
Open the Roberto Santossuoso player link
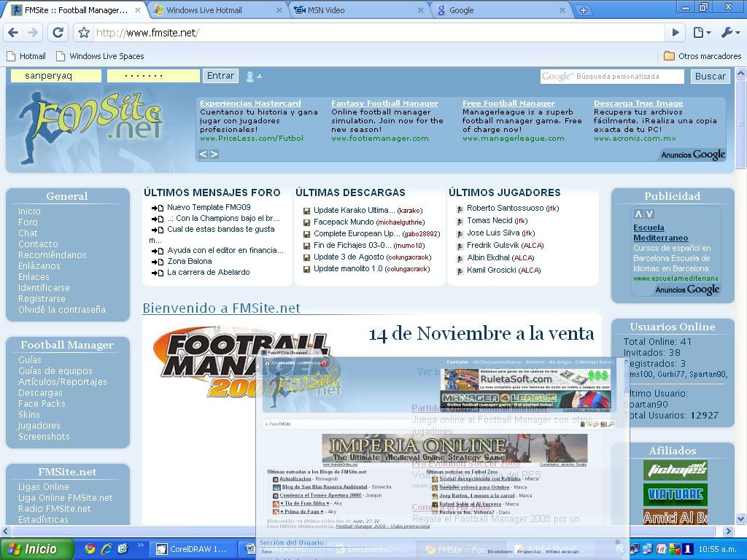pyautogui.click(x=505, y=208)
